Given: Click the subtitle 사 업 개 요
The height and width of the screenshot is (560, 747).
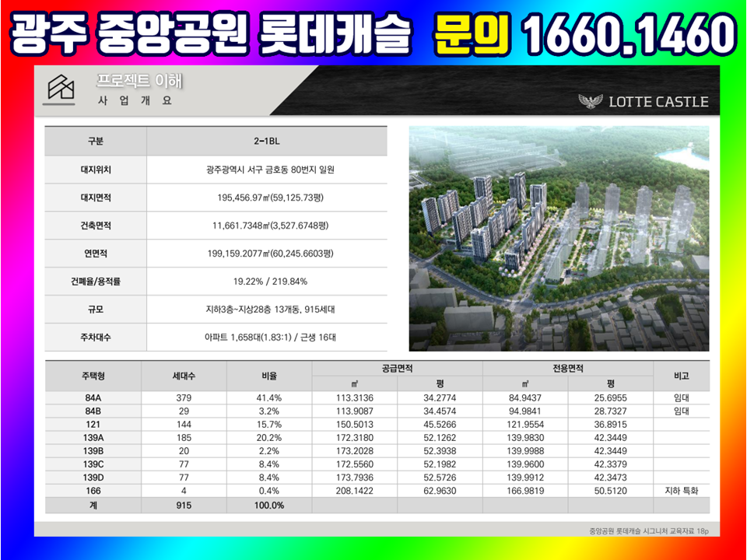Looking at the screenshot, I should (135, 100).
